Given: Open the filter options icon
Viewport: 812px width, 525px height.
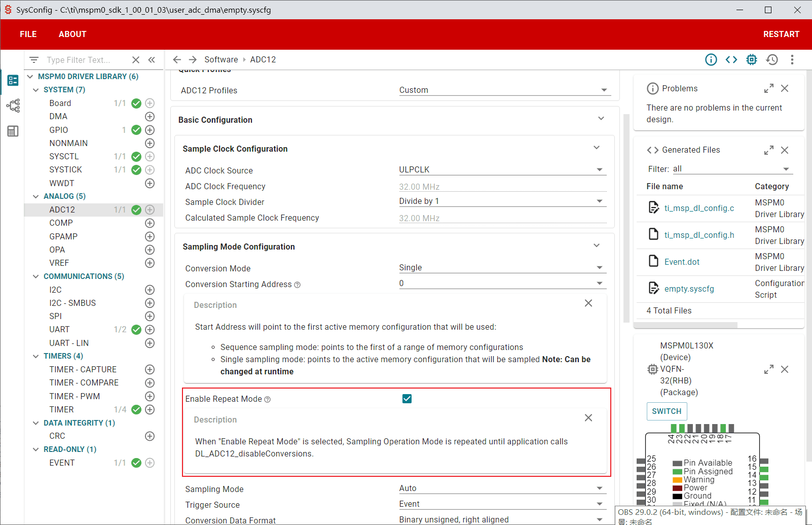Looking at the screenshot, I should point(34,60).
